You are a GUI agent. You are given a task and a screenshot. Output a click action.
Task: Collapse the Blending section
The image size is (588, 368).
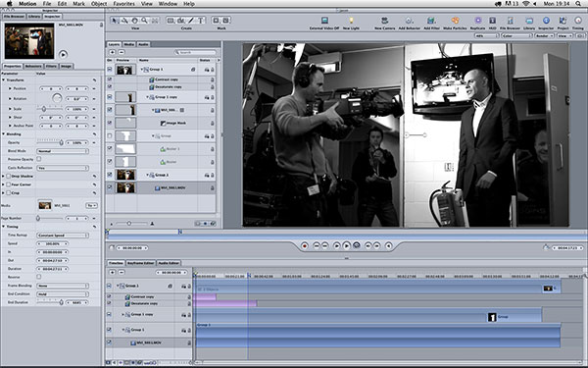coord(4,134)
